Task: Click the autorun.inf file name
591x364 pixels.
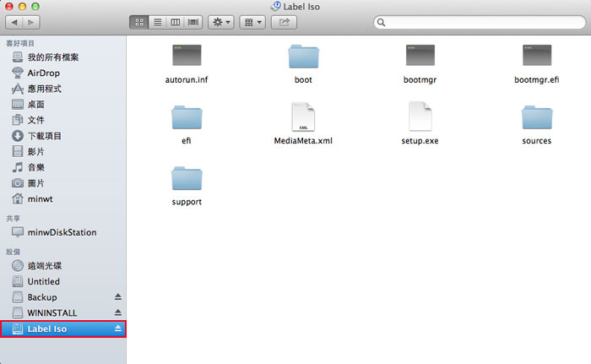Action: (187, 80)
